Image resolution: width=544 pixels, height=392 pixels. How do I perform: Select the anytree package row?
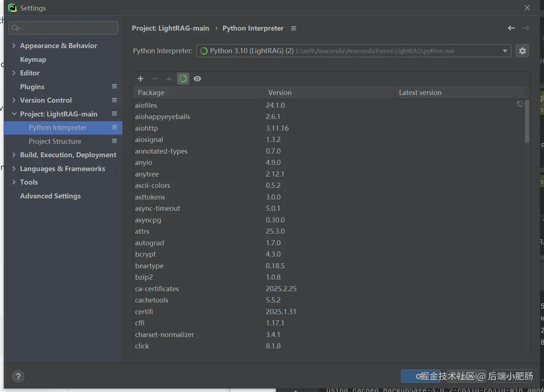coord(329,174)
